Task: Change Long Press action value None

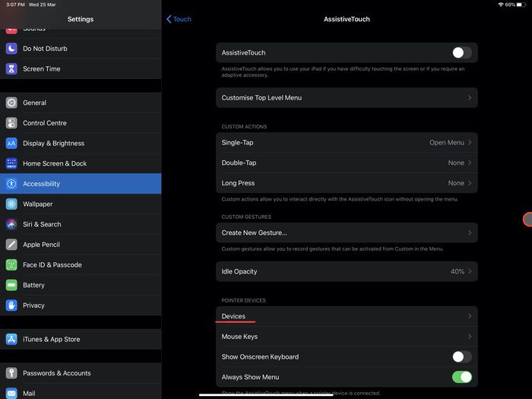Action: [456, 183]
